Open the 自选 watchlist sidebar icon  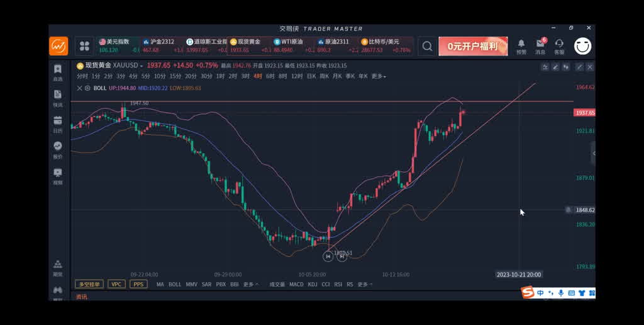pos(58,72)
